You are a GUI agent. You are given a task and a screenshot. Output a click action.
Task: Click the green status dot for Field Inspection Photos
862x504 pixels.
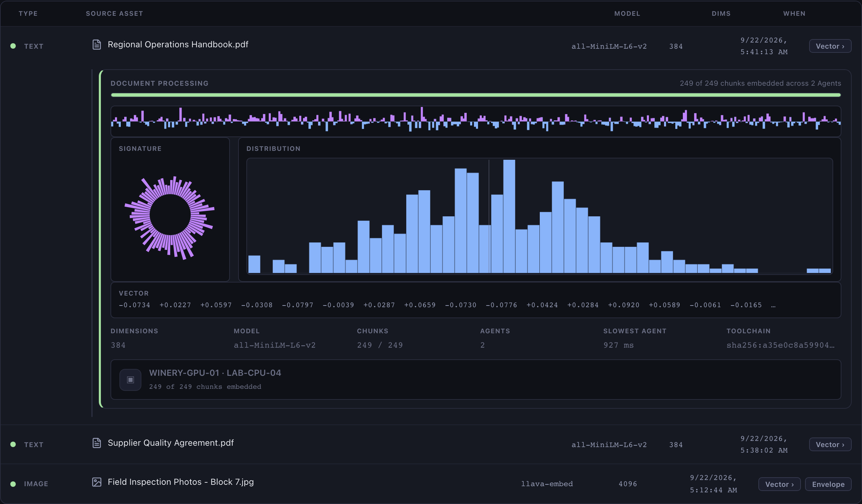point(13,484)
